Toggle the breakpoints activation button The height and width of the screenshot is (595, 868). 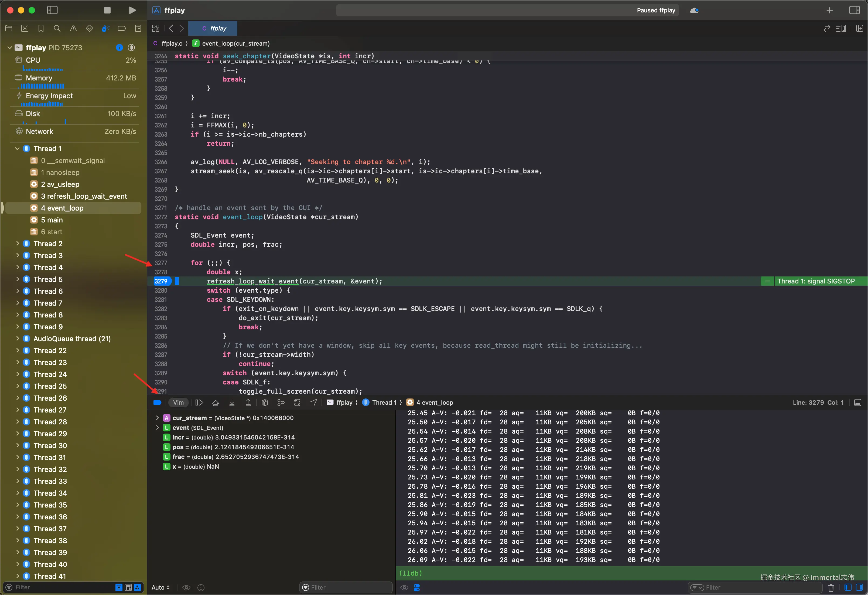pos(157,403)
